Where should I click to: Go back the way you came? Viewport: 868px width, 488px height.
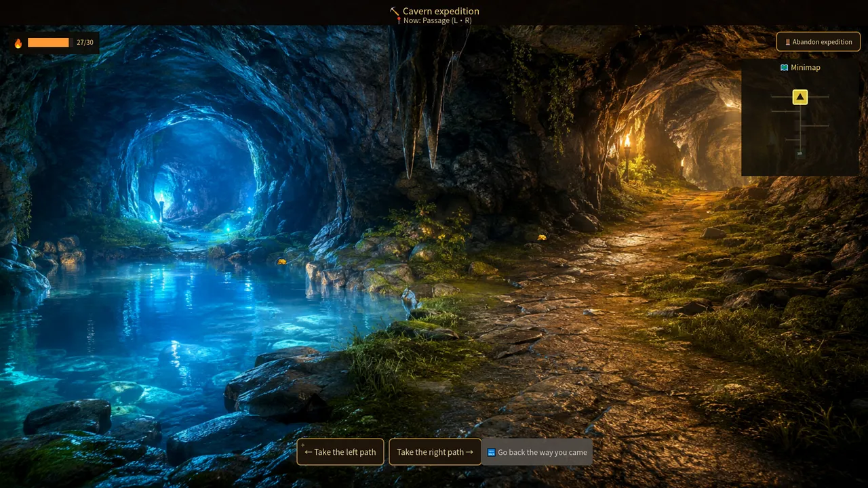coord(536,452)
